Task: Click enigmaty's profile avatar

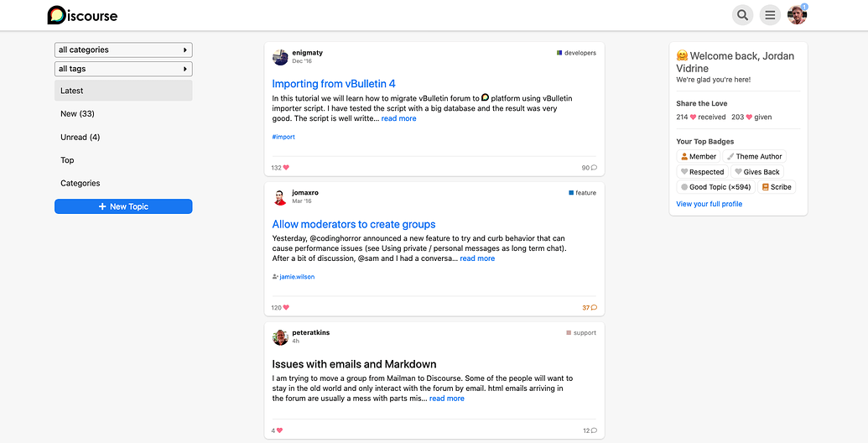Action: (x=280, y=57)
